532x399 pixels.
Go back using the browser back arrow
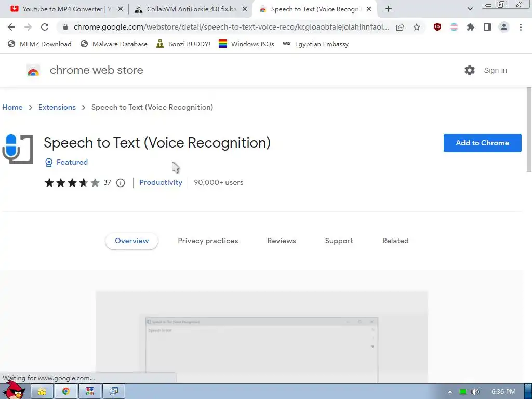click(x=11, y=27)
